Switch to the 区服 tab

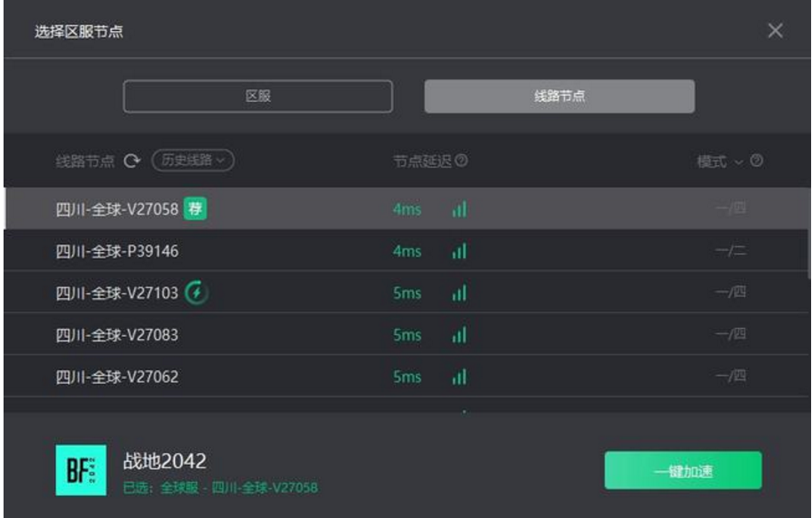pyautogui.click(x=258, y=97)
